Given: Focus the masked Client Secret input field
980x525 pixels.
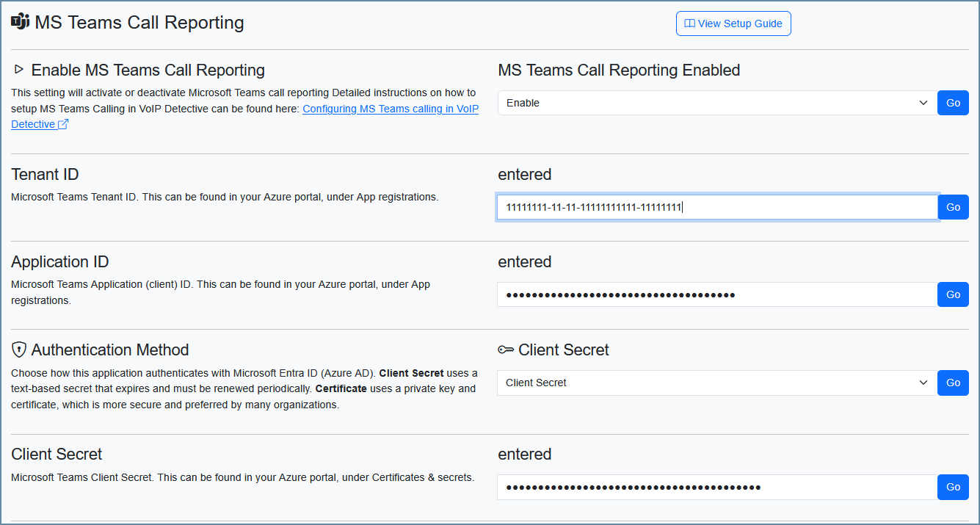Looking at the screenshot, I should coord(717,487).
